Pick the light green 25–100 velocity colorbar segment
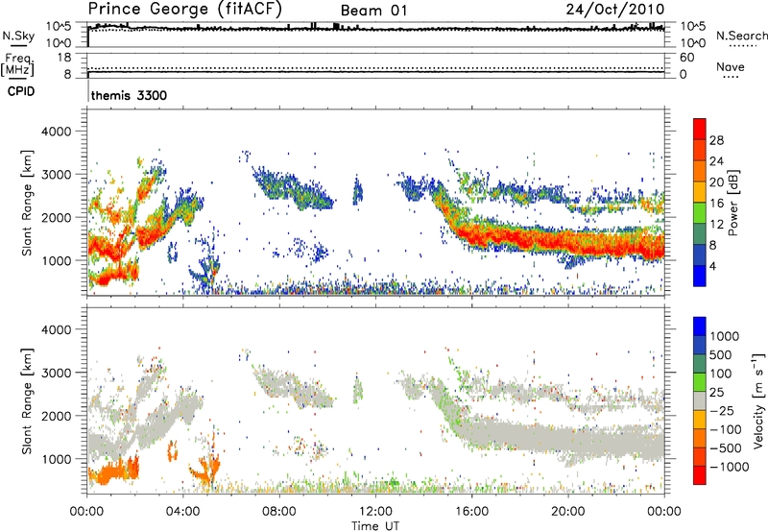Image resolution: width=768 pixels, height=532 pixels. click(x=700, y=382)
